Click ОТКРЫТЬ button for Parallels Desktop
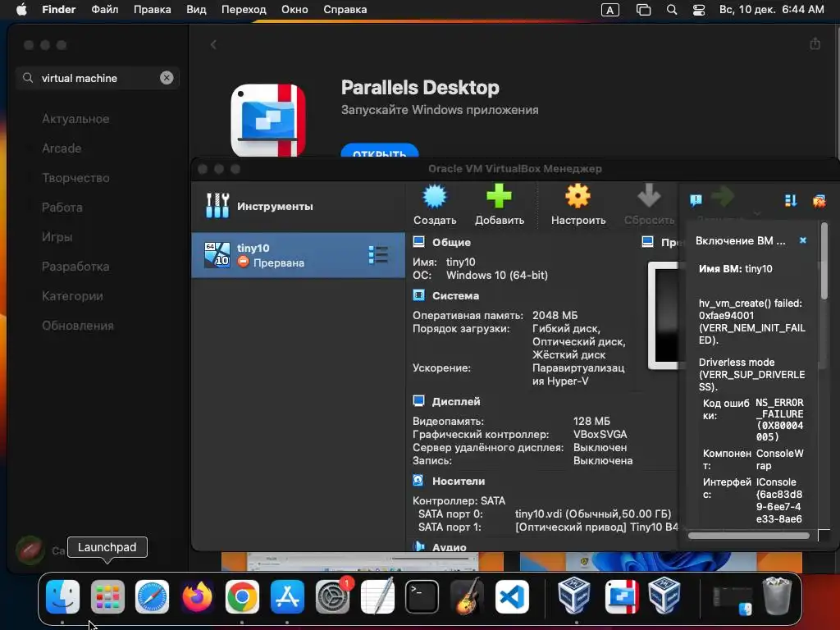This screenshot has width=840, height=630. point(379,151)
